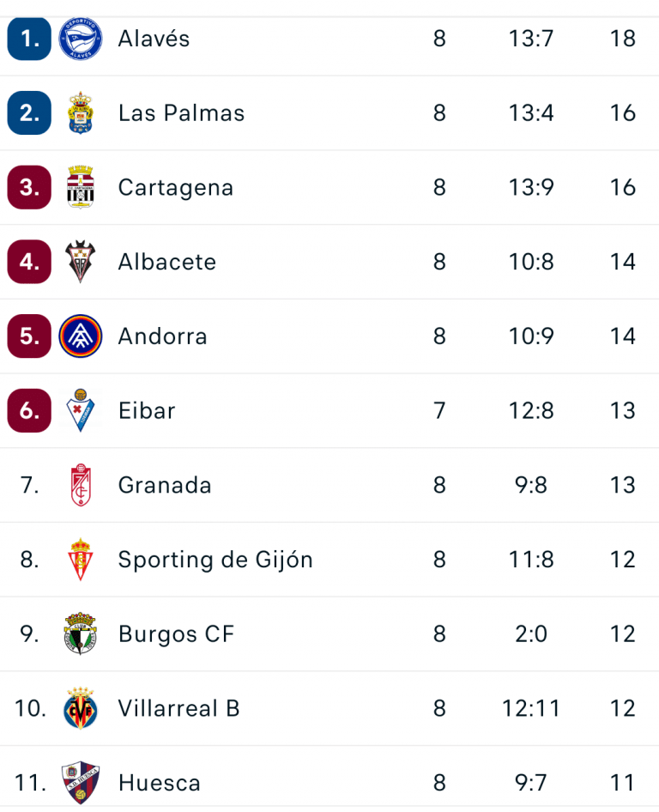
Task: Click the Granada club crest
Action: [x=81, y=485]
